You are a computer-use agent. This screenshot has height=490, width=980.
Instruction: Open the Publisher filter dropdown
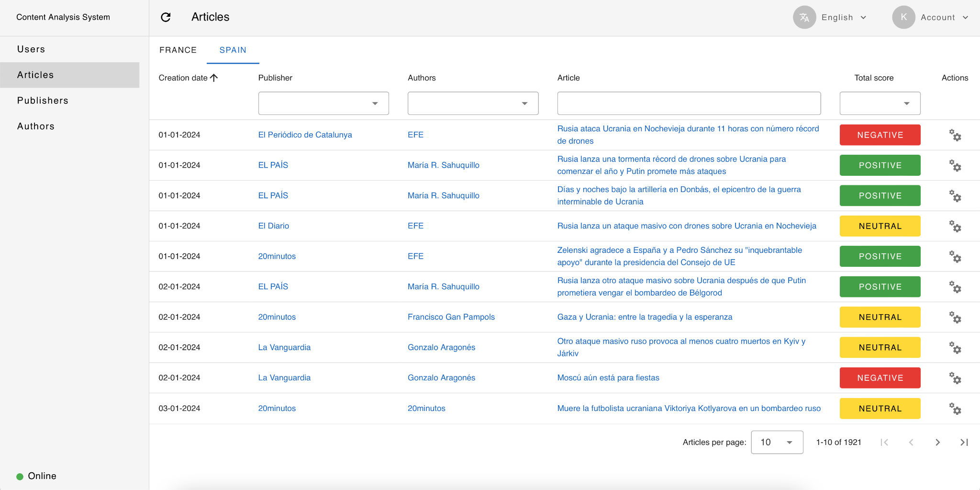point(323,103)
